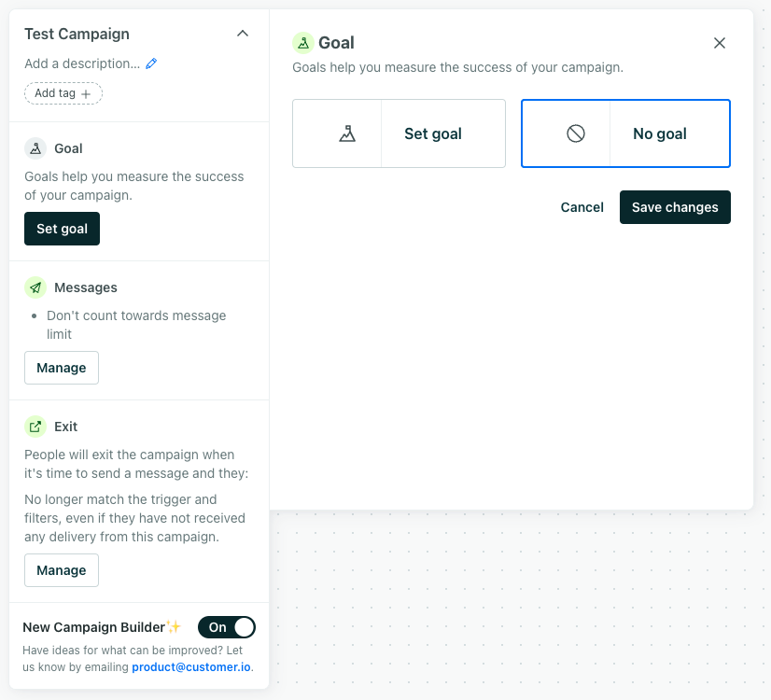
Task: Click Add a description placeholder text
Action: (82, 63)
